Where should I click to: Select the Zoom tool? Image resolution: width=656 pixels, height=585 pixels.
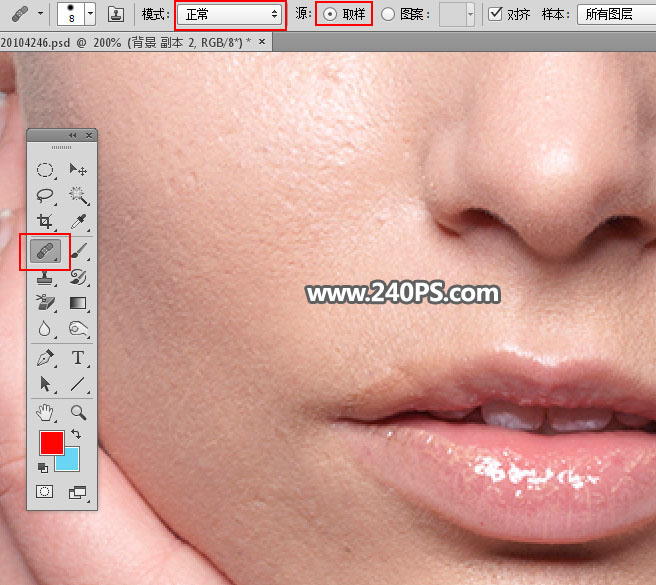point(79,413)
